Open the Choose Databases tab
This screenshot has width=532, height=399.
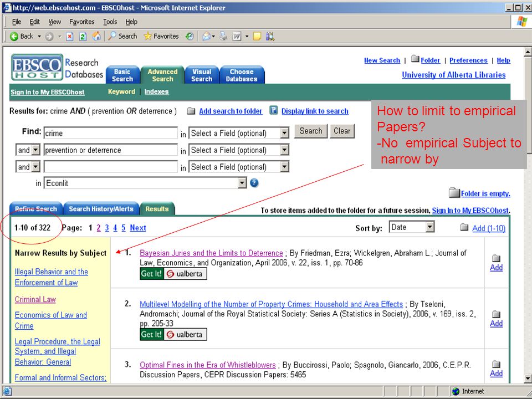point(242,75)
